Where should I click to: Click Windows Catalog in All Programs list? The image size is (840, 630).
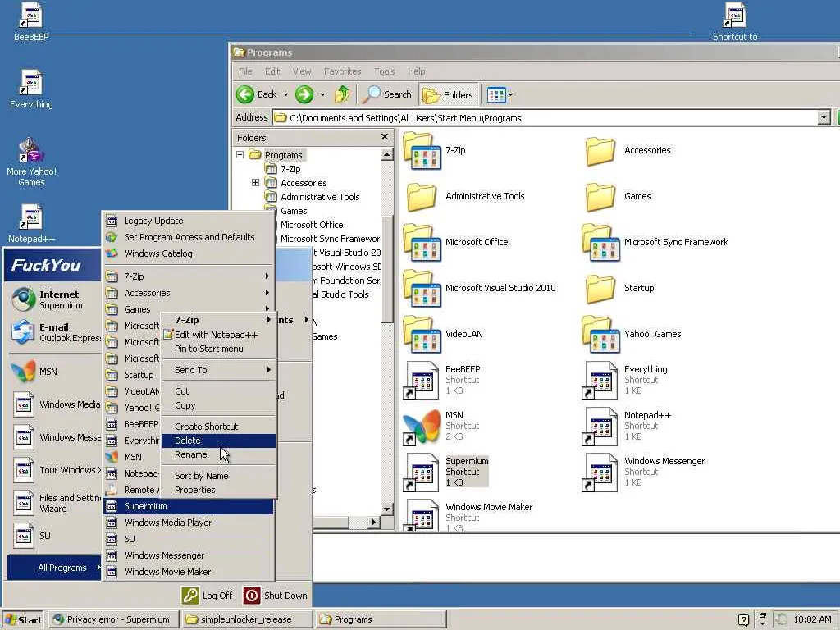(188, 253)
